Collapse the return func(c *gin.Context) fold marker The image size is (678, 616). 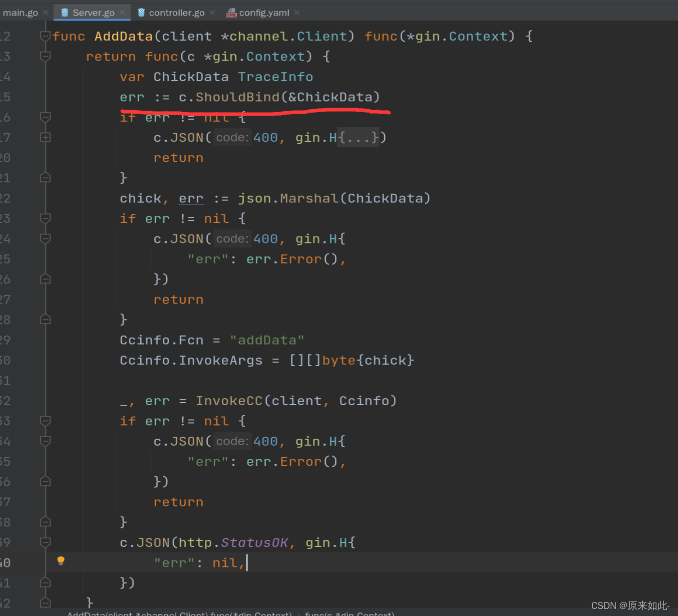click(45, 56)
